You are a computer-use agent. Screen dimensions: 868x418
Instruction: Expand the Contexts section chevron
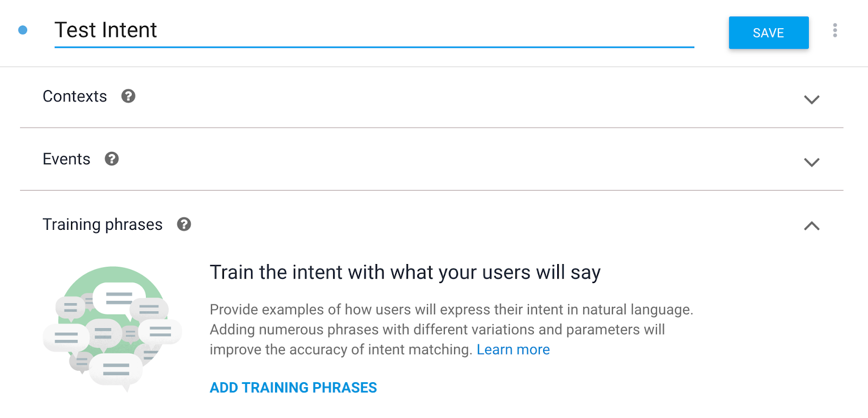[x=812, y=99]
